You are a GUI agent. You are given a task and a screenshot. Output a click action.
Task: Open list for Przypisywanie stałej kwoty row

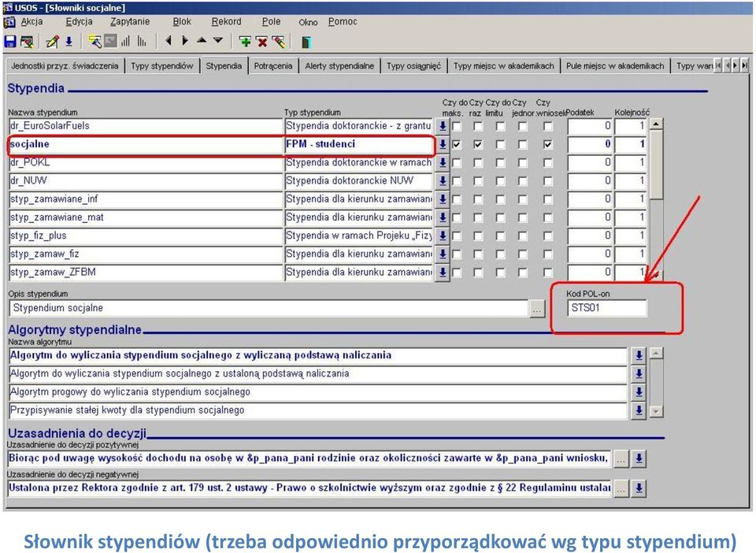(x=639, y=410)
